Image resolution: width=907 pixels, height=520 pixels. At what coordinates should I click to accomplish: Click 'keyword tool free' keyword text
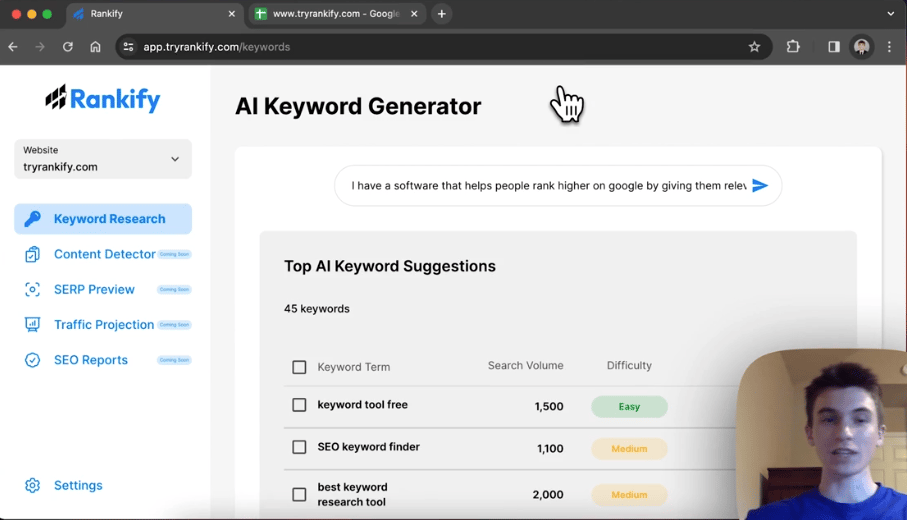click(363, 405)
